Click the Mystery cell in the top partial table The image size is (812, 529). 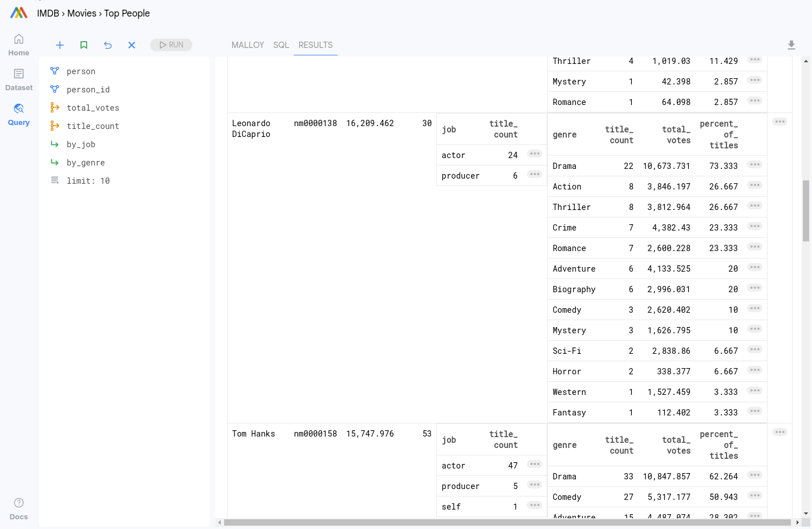tap(569, 82)
